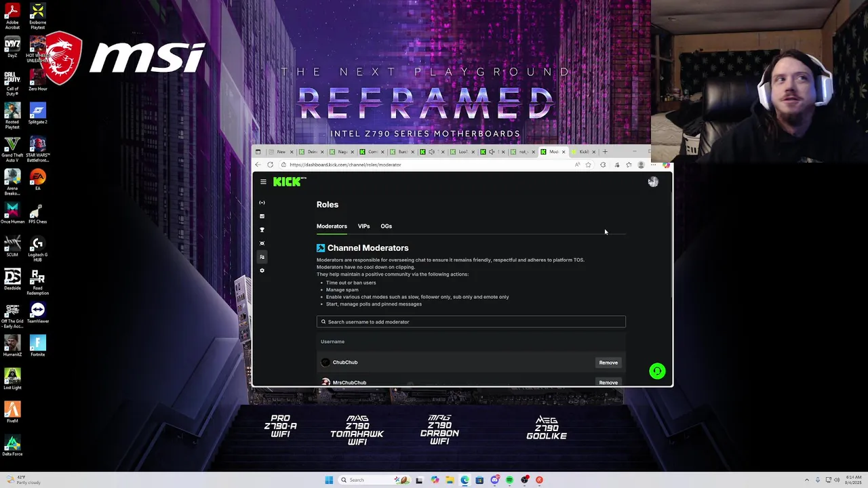868x488 pixels.
Task: Open EA app desktop shortcut
Action: tap(37, 180)
